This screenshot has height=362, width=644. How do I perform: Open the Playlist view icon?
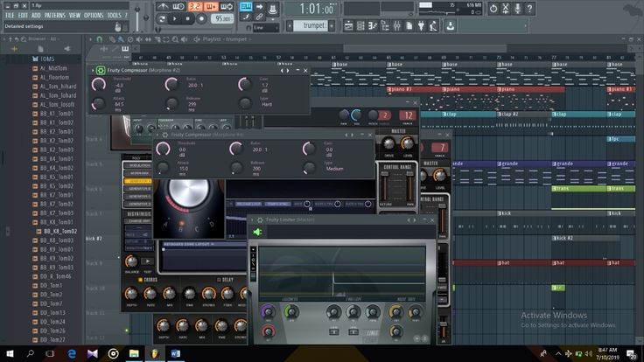point(349,26)
